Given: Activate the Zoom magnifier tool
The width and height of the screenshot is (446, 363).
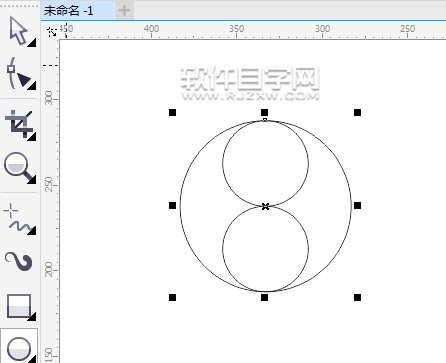Looking at the screenshot, I should [18, 167].
